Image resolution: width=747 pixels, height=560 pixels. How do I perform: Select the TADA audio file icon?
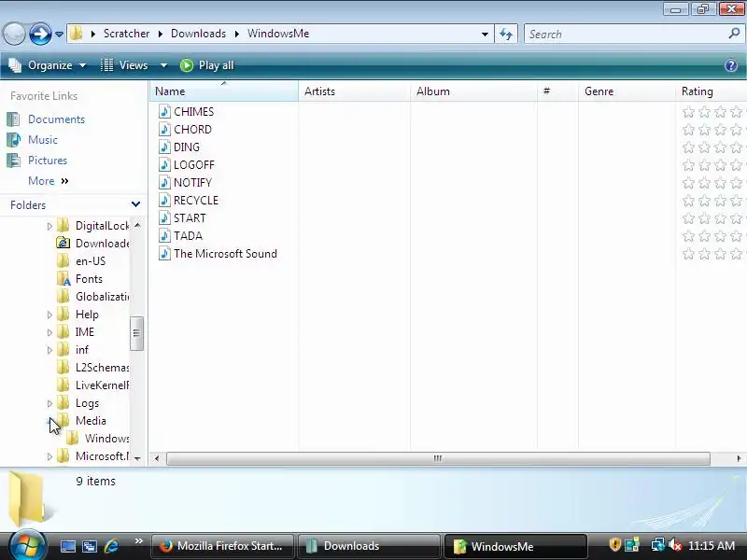click(x=164, y=236)
